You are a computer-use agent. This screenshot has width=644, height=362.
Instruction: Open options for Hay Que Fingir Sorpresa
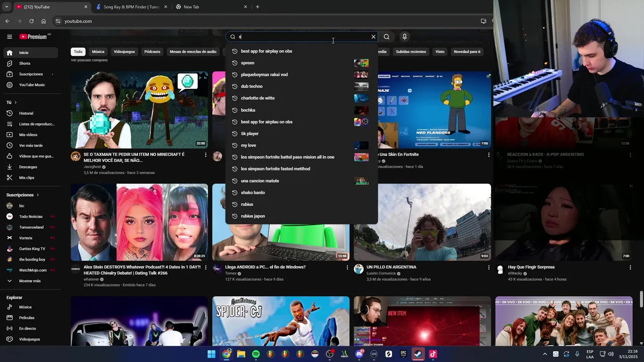(x=630, y=267)
